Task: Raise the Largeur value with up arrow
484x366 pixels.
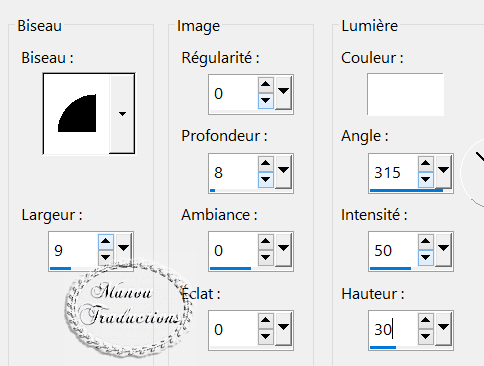Action: (x=106, y=242)
